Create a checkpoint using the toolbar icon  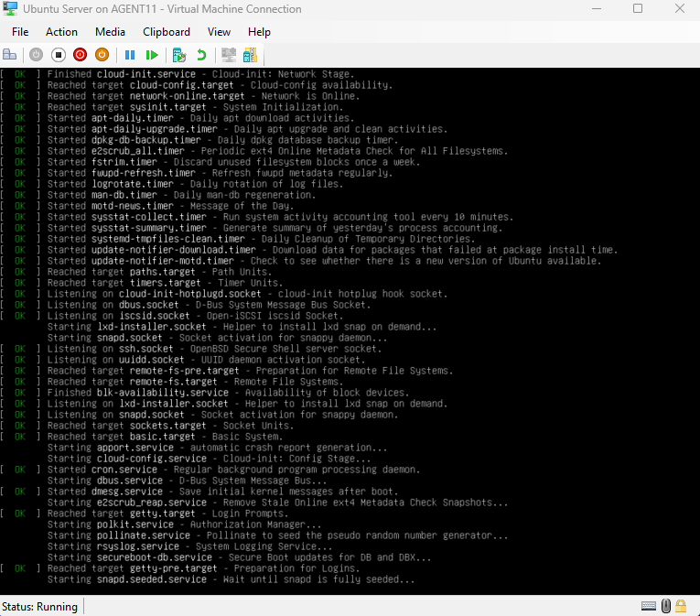pyautogui.click(x=179, y=55)
